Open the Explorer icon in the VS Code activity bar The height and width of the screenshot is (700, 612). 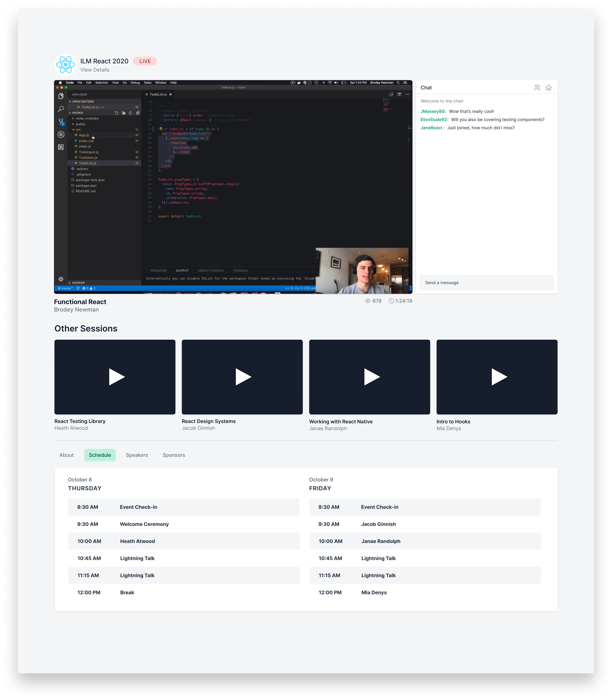(61, 96)
